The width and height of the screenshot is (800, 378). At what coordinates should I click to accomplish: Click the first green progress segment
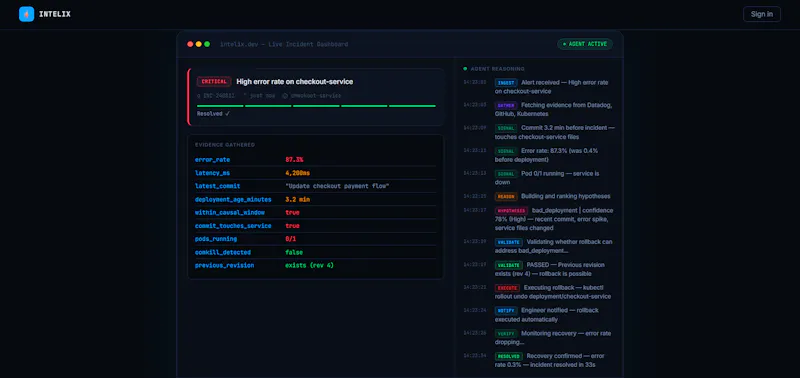pos(220,106)
